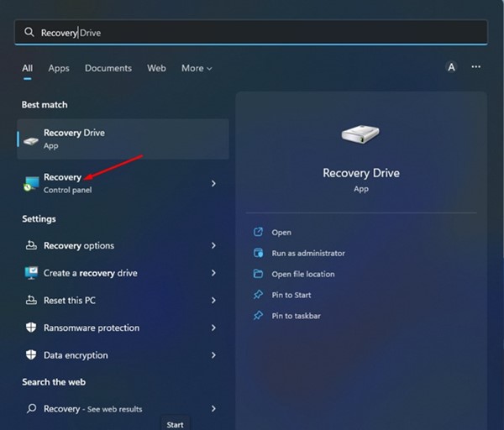Click the large Recovery Drive icon in preview pane
Image resolution: width=504 pixels, height=430 pixels.
360,135
